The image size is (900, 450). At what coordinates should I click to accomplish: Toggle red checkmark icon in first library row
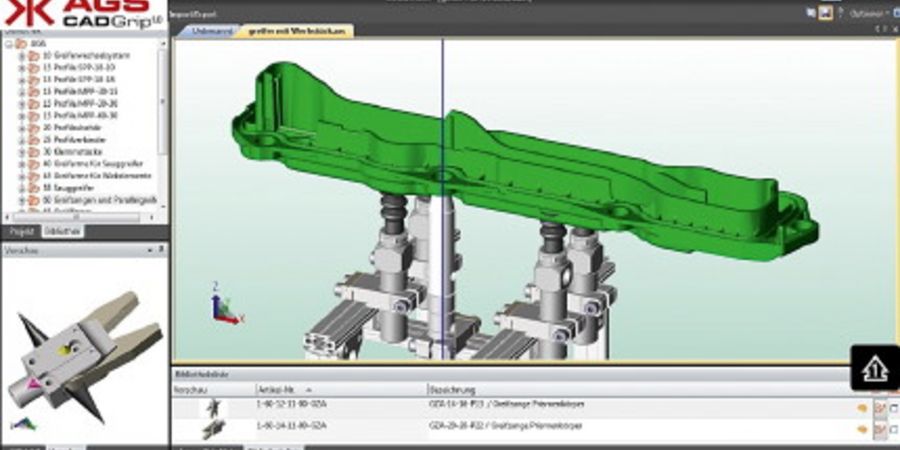pos(879,408)
